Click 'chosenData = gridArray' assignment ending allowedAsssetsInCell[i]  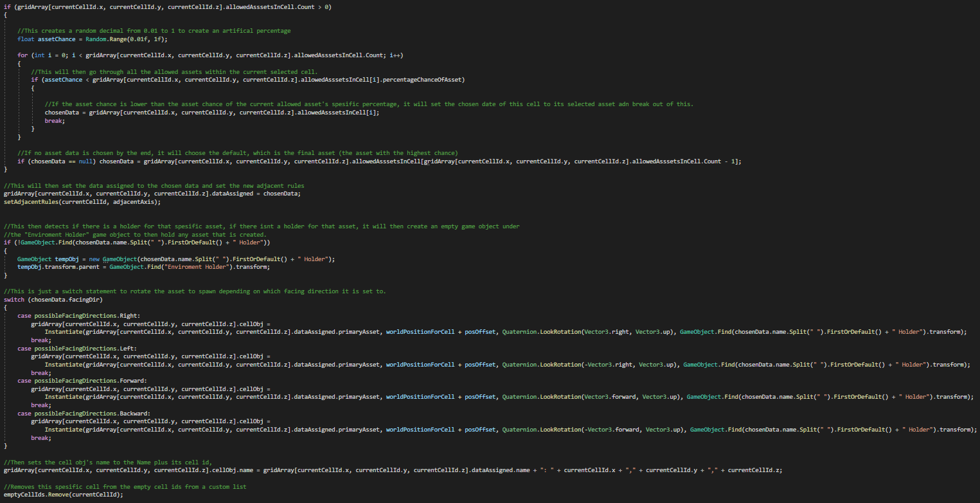[212, 113]
